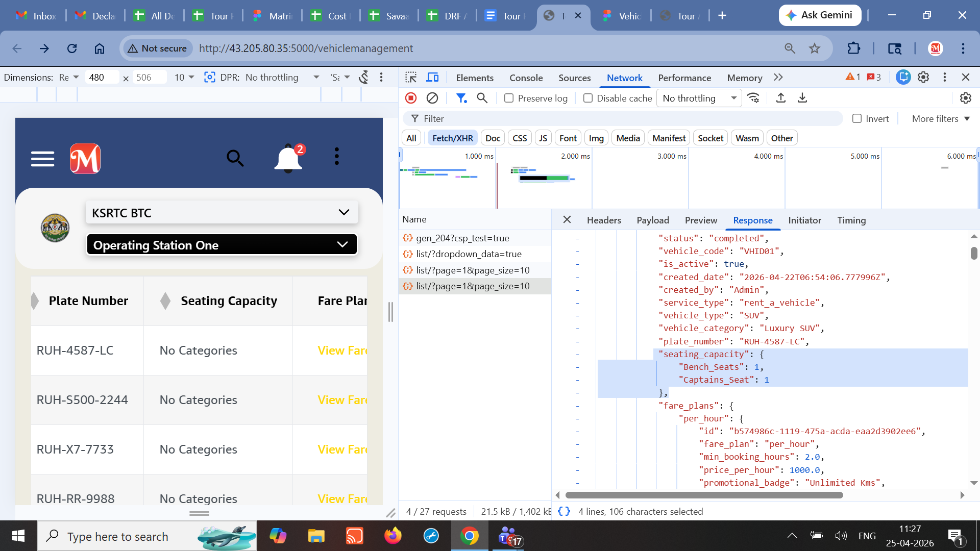980x551 pixels.
Task: Pretty print response with braces icon
Action: click(x=564, y=512)
